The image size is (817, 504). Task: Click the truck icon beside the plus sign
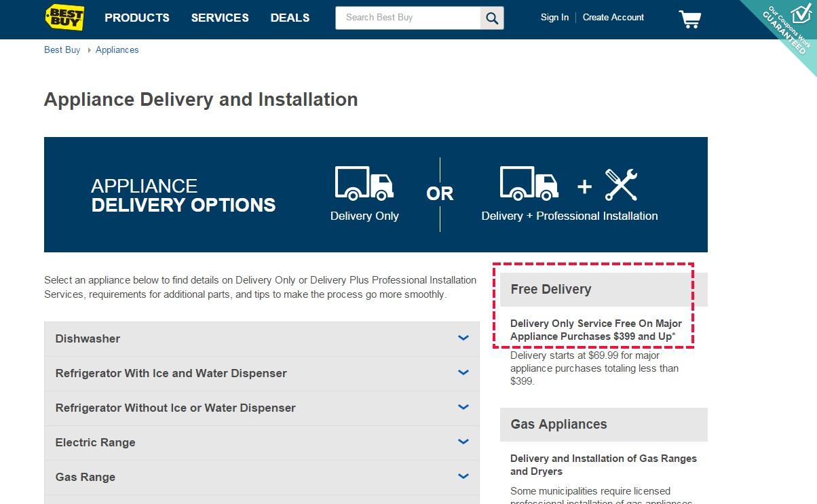(x=529, y=184)
